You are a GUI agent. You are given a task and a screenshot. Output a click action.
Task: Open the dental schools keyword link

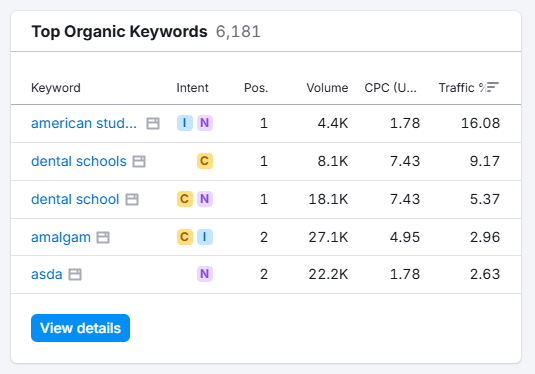coord(79,161)
